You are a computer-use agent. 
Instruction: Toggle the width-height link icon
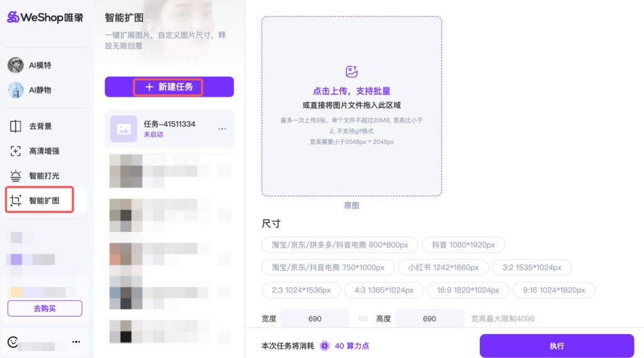(363, 318)
